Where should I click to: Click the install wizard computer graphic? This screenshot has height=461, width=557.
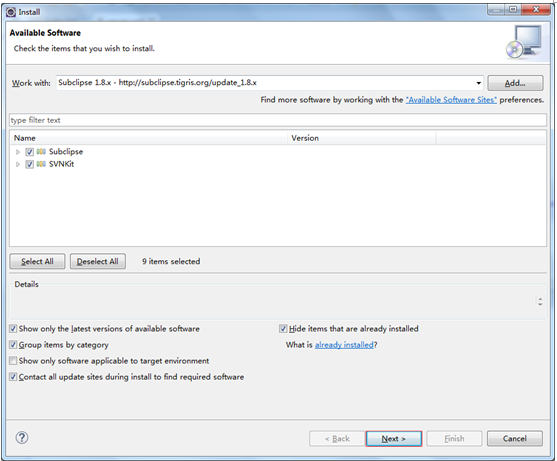(x=525, y=42)
